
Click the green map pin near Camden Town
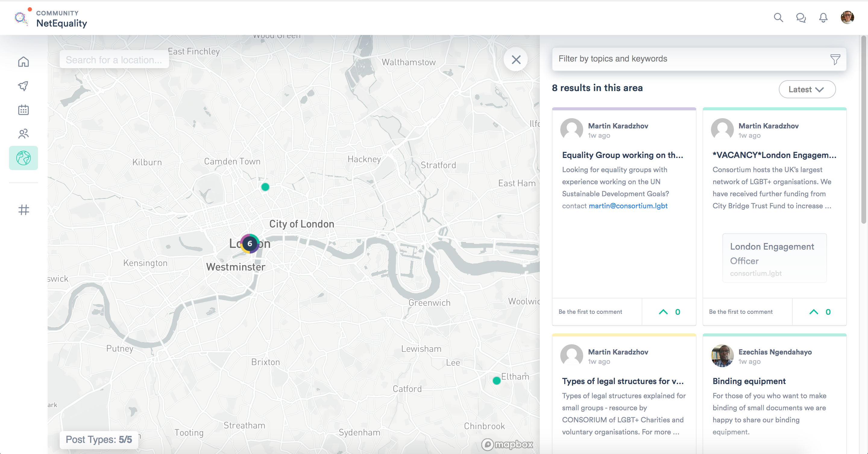pos(265,187)
